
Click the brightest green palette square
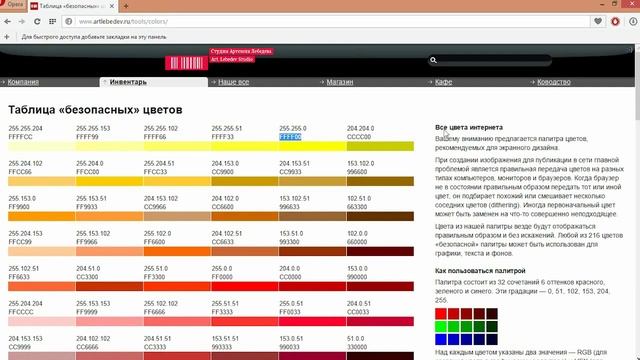[x=441, y=327]
